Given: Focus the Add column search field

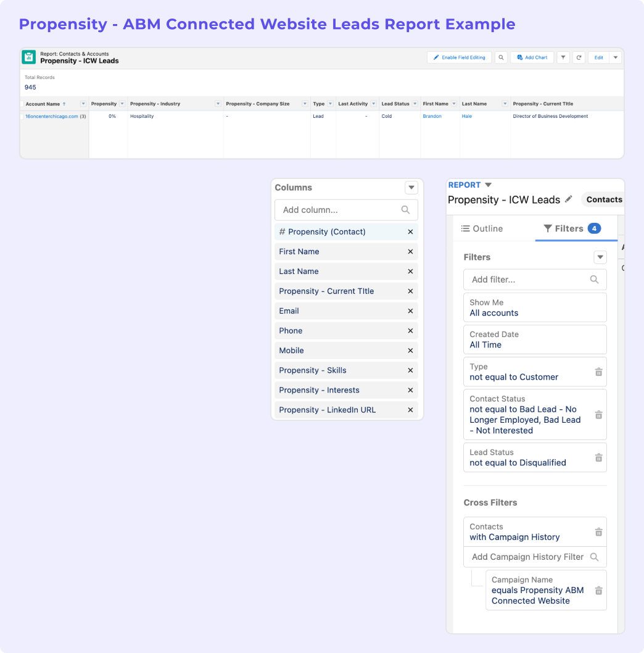Looking at the screenshot, I should (346, 210).
